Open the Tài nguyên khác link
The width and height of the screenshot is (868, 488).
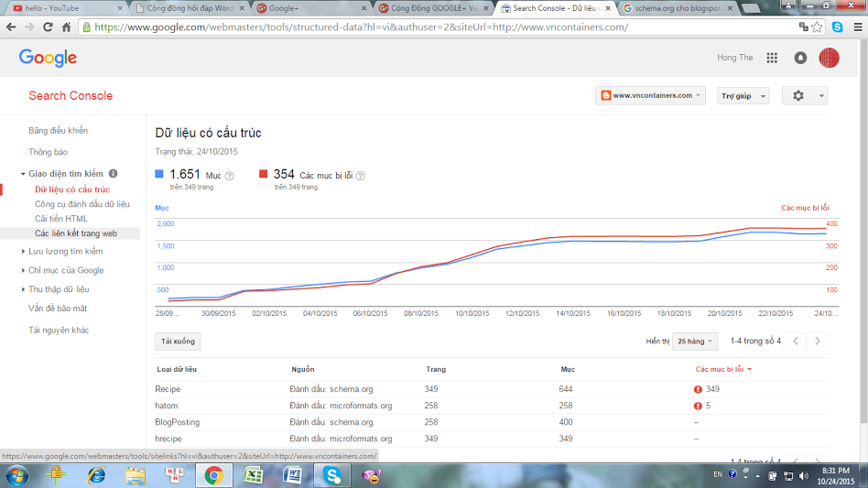(59, 331)
